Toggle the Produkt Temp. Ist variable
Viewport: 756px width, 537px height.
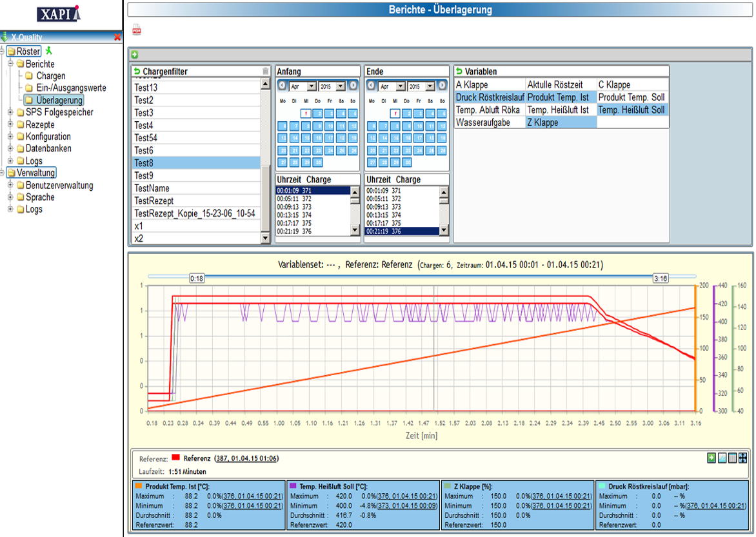pos(561,97)
